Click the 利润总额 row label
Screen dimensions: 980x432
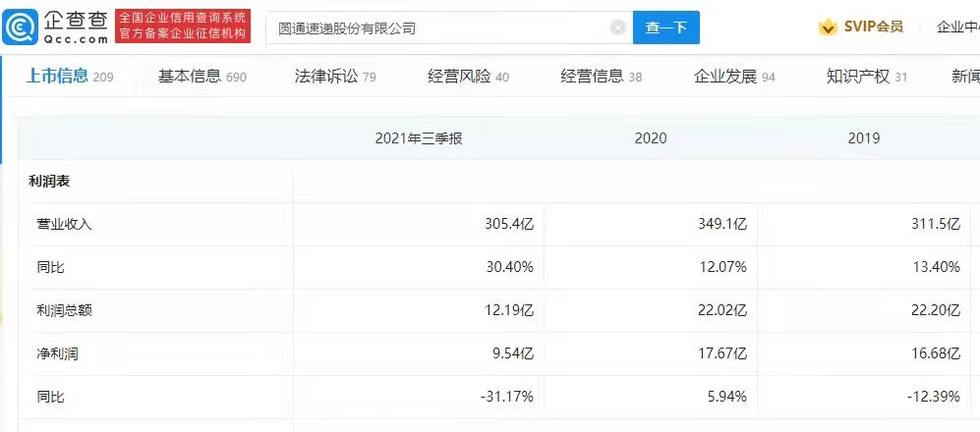[x=64, y=311]
